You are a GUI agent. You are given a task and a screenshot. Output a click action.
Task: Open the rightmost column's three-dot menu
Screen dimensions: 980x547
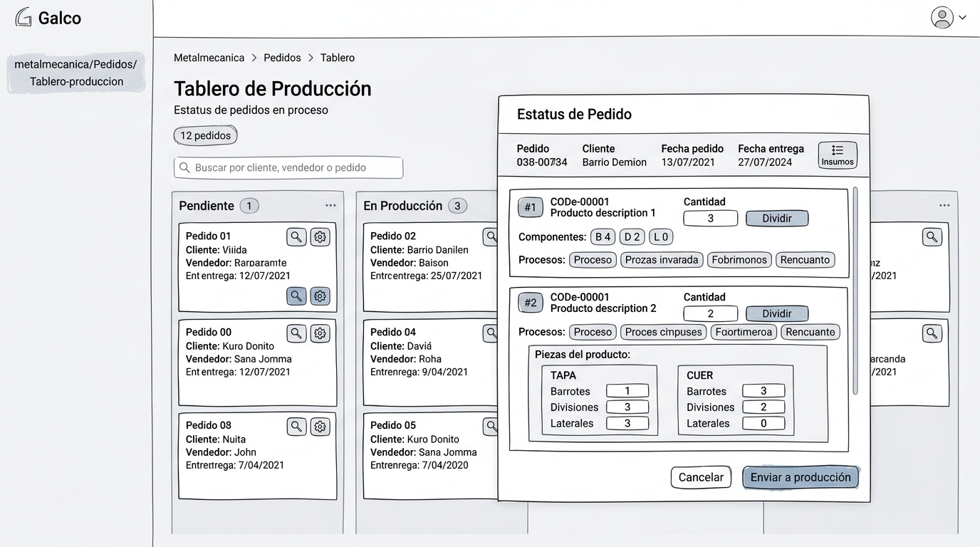pos(944,205)
